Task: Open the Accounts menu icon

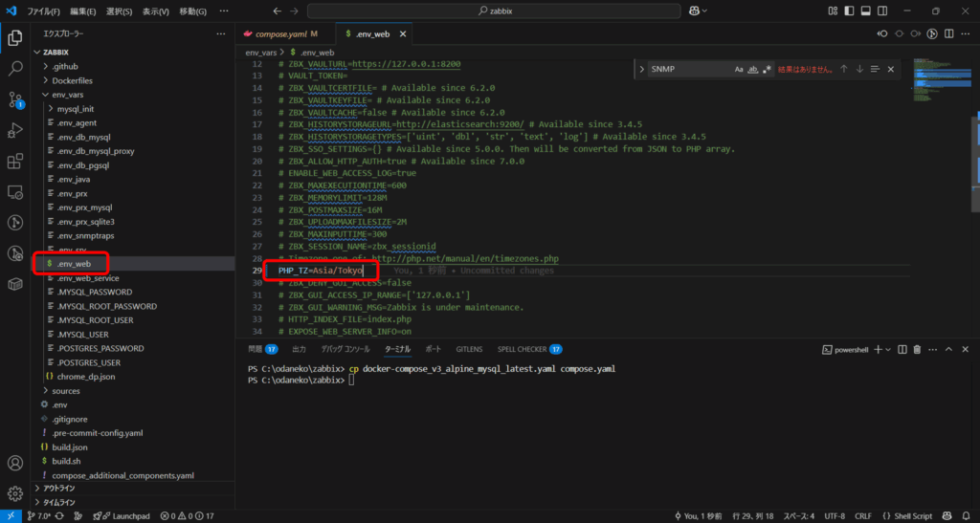Action: [x=15, y=463]
